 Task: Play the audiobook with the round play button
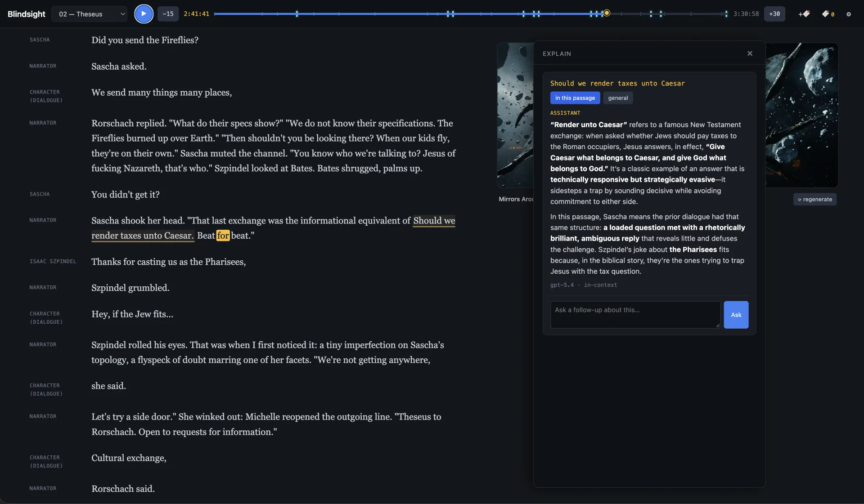(144, 13)
